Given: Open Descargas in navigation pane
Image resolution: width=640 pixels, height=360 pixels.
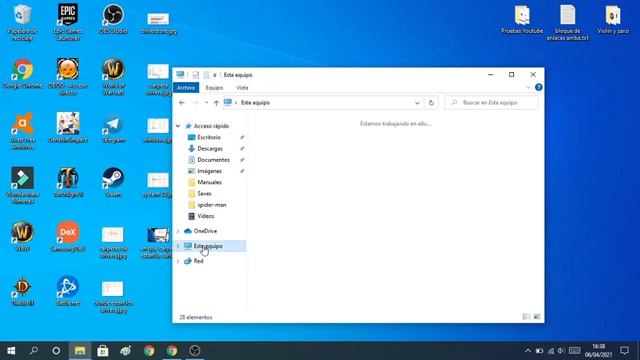Looking at the screenshot, I should click(x=211, y=149).
